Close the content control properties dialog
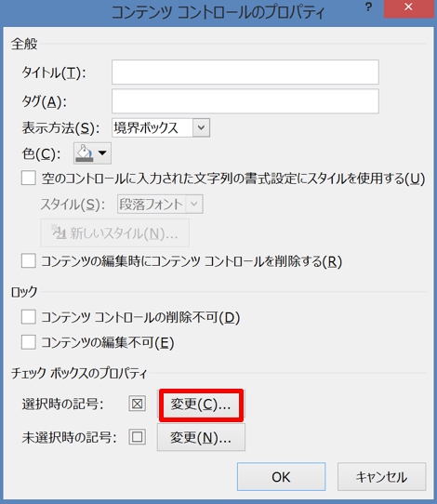The image size is (437, 504). click(x=409, y=7)
